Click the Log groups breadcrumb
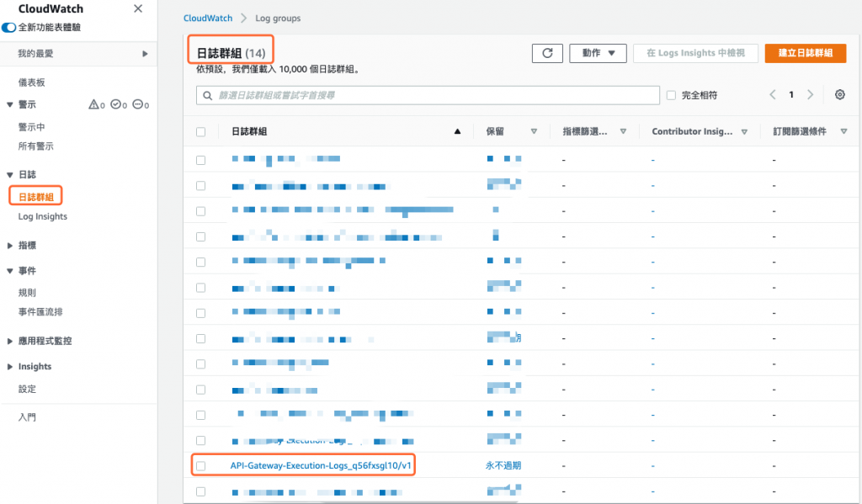The width and height of the screenshot is (862, 504). pyautogui.click(x=278, y=19)
